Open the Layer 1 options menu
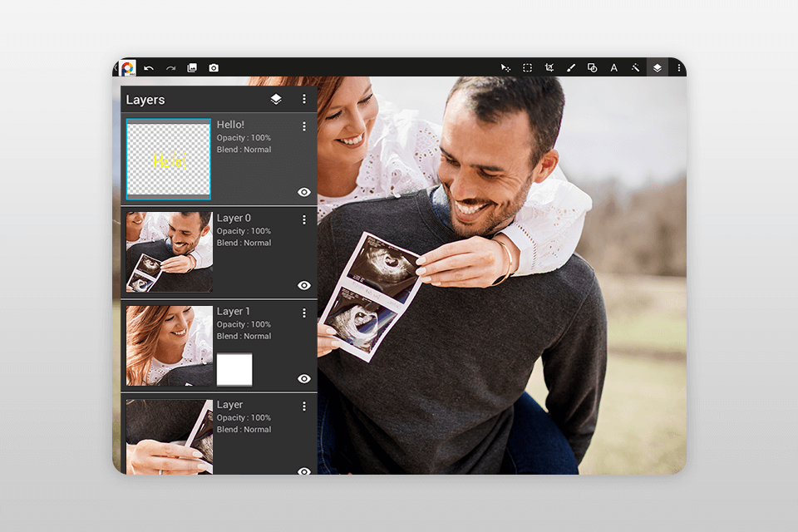Screen dimensions: 798x532 coord(304,313)
